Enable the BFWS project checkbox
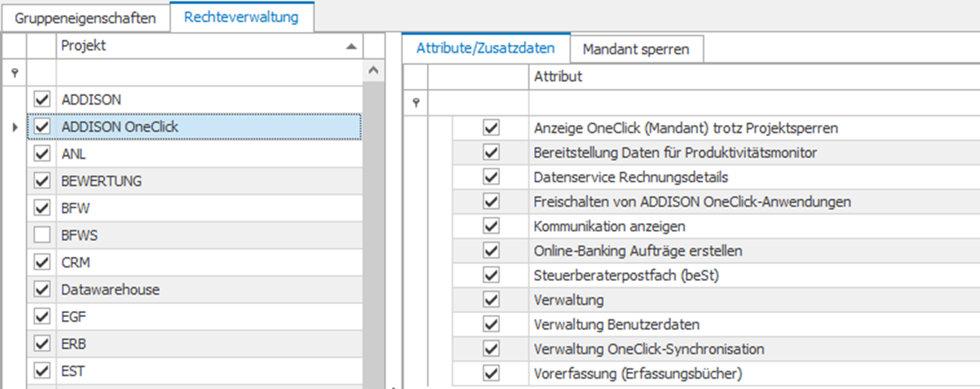980x389 pixels. [x=42, y=235]
